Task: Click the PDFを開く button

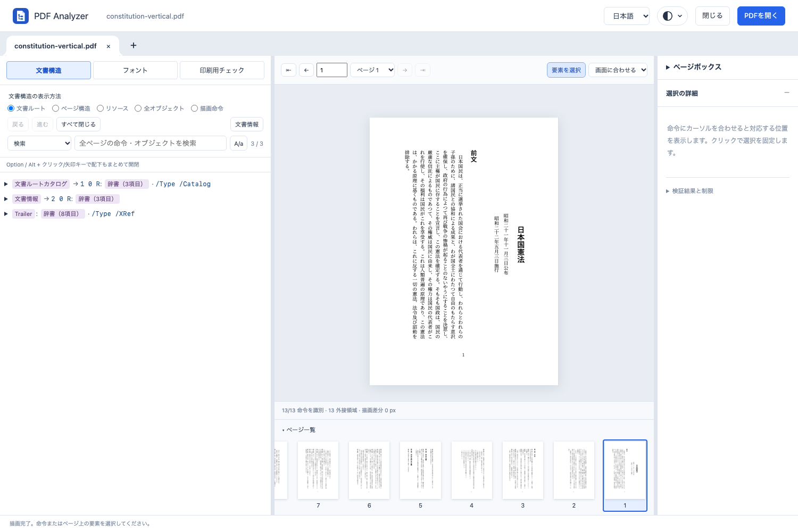Action: click(x=761, y=16)
